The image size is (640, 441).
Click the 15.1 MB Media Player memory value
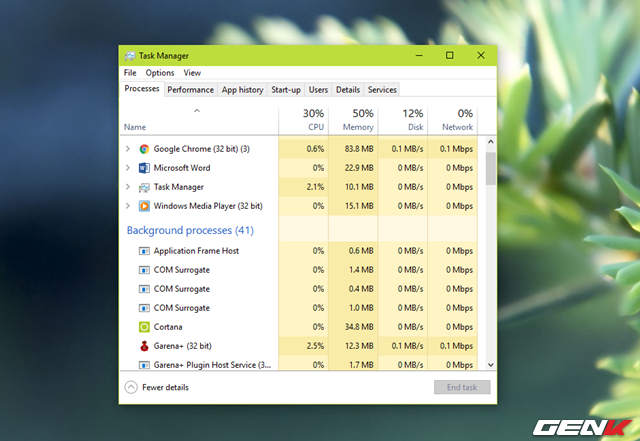[359, 206]
